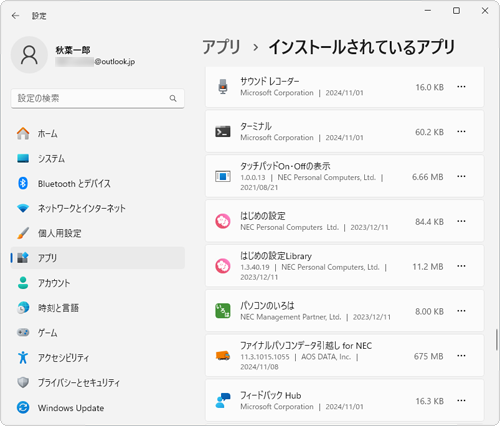
Task: Click the ゲーム controller icon
Action: tap(23, 332)
